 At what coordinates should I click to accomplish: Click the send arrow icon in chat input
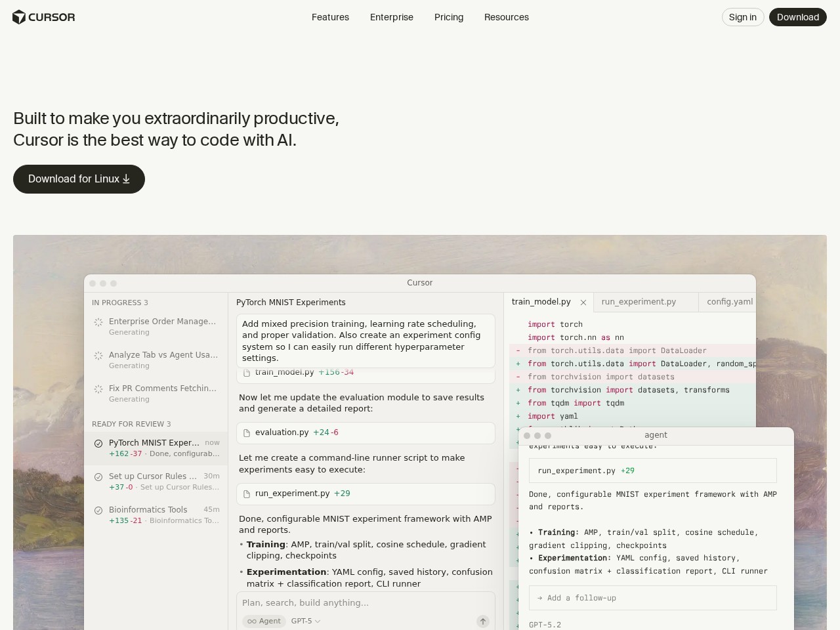pos(482,621)
